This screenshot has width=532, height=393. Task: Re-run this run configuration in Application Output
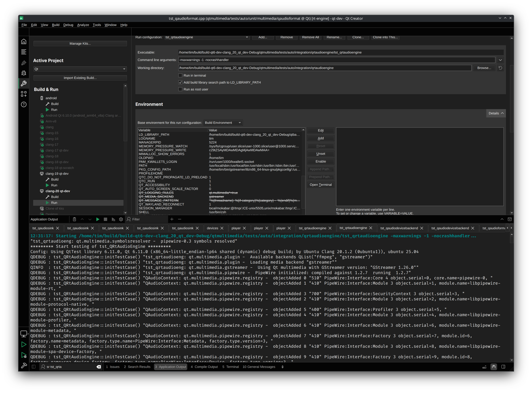[x=98, y=219]
